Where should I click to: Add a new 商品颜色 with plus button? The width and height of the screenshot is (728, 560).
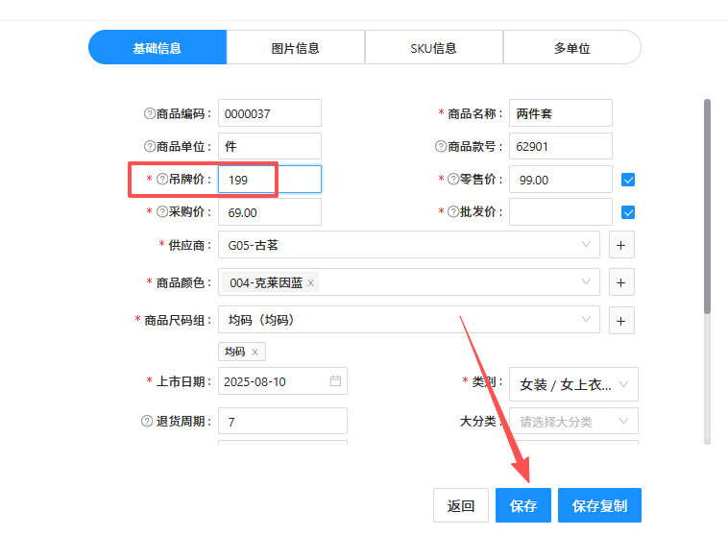coord(621,282)
